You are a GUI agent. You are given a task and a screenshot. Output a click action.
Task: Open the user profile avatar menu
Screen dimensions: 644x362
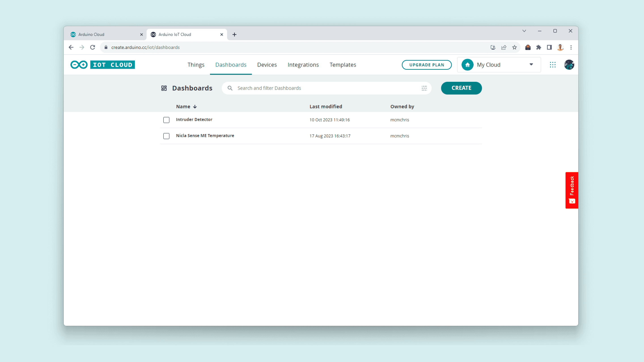(569, 65)
